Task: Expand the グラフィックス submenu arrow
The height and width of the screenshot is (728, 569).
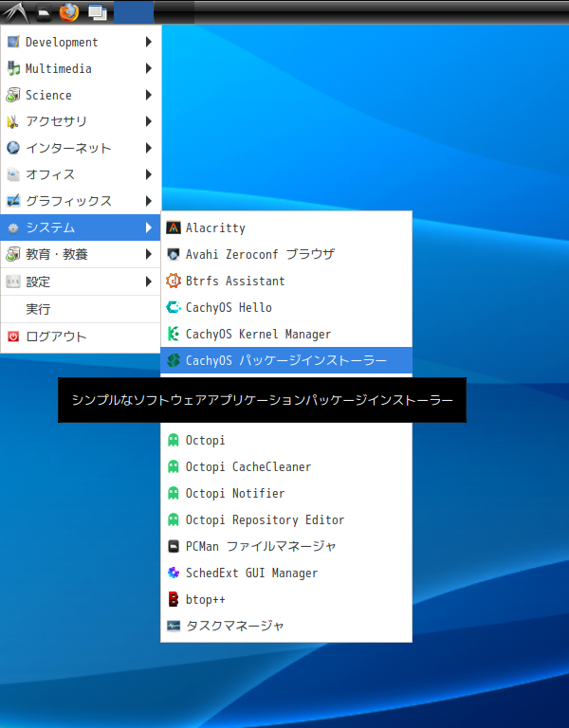Action: point(149,201)
